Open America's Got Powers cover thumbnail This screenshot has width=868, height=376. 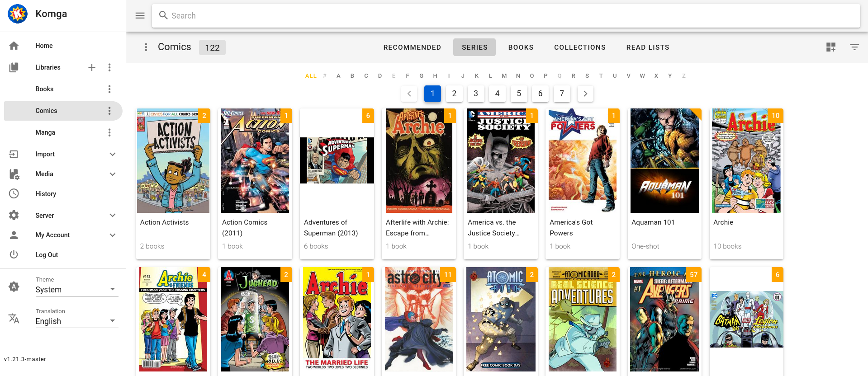click(583, 160)
